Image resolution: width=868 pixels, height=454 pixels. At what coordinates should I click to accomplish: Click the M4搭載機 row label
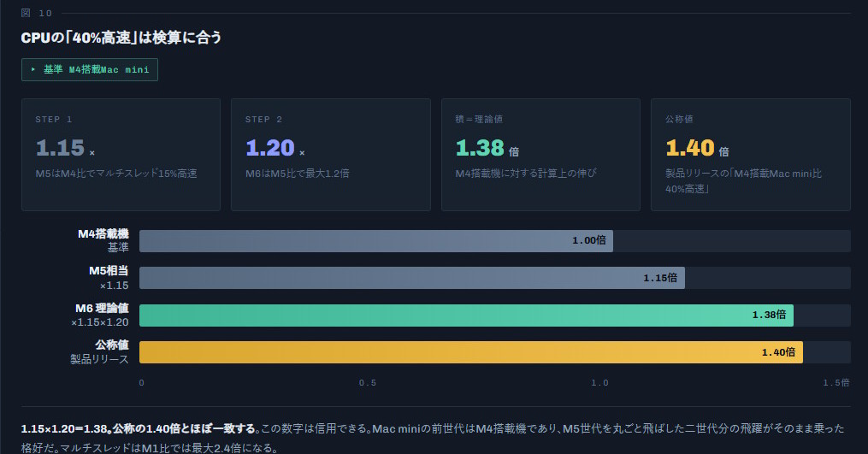[103, 234]
